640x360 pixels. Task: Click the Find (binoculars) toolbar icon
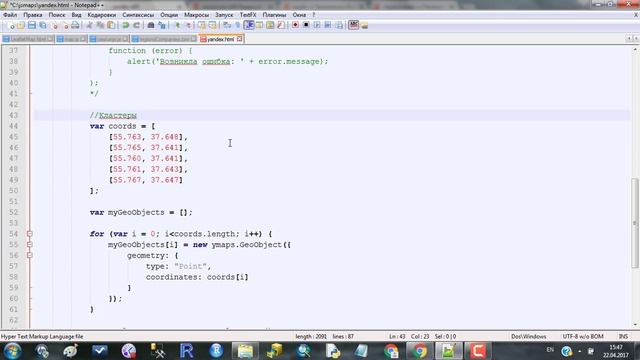coord(151,25)
